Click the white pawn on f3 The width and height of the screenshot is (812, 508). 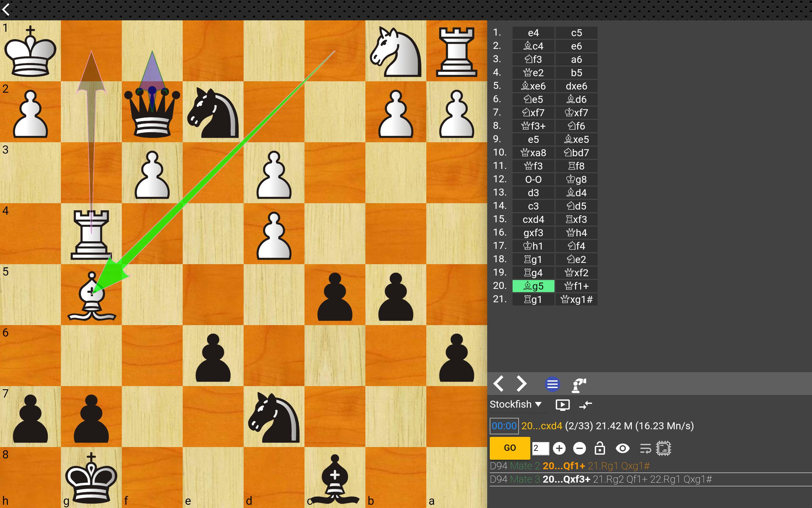point(152,175)
